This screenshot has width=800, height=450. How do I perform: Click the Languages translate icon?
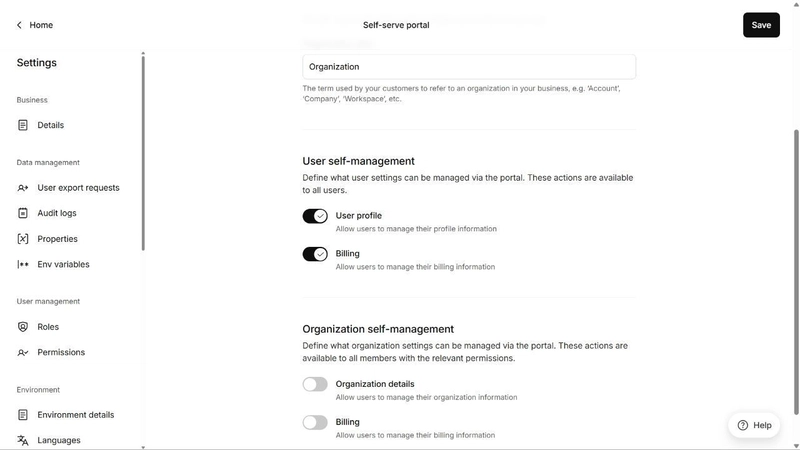[x=23, y=440]
